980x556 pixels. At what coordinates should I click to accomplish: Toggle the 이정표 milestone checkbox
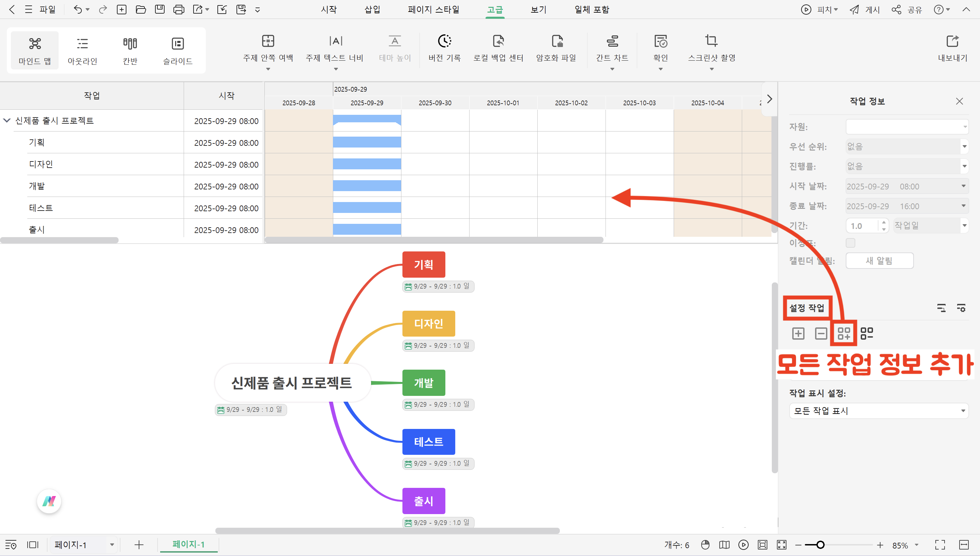851,243
